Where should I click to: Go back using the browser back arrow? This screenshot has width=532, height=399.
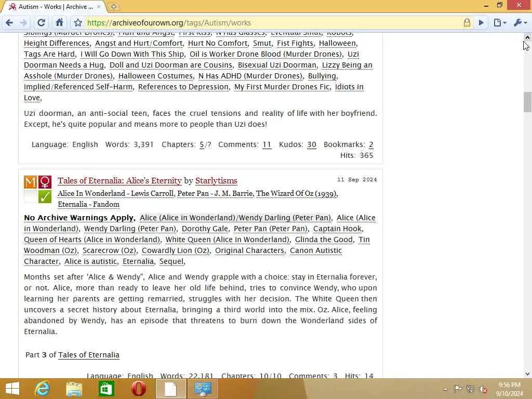[x=9, y=23]
